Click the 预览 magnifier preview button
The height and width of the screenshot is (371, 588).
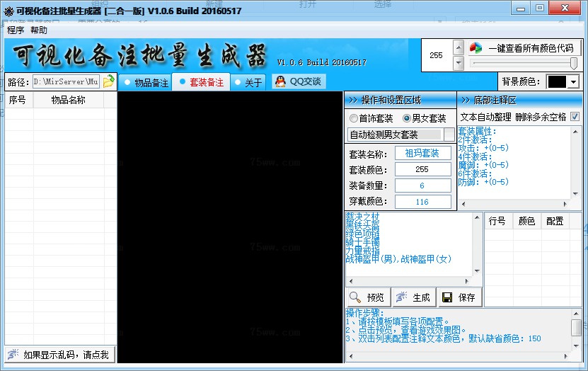click(367, 297)
